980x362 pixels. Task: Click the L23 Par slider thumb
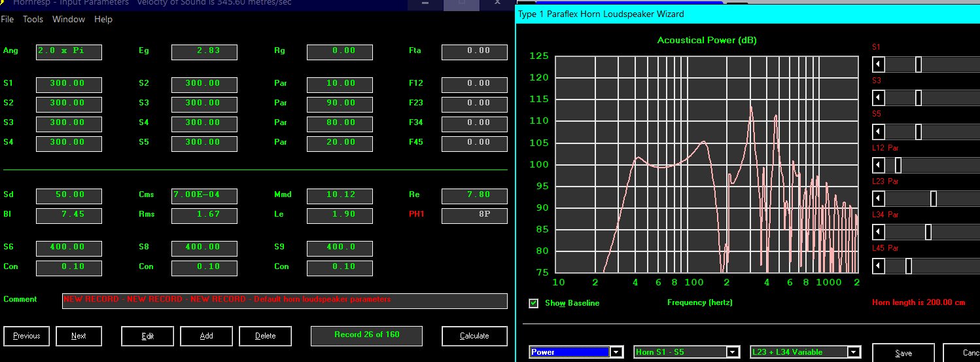[x=934, y=198]
